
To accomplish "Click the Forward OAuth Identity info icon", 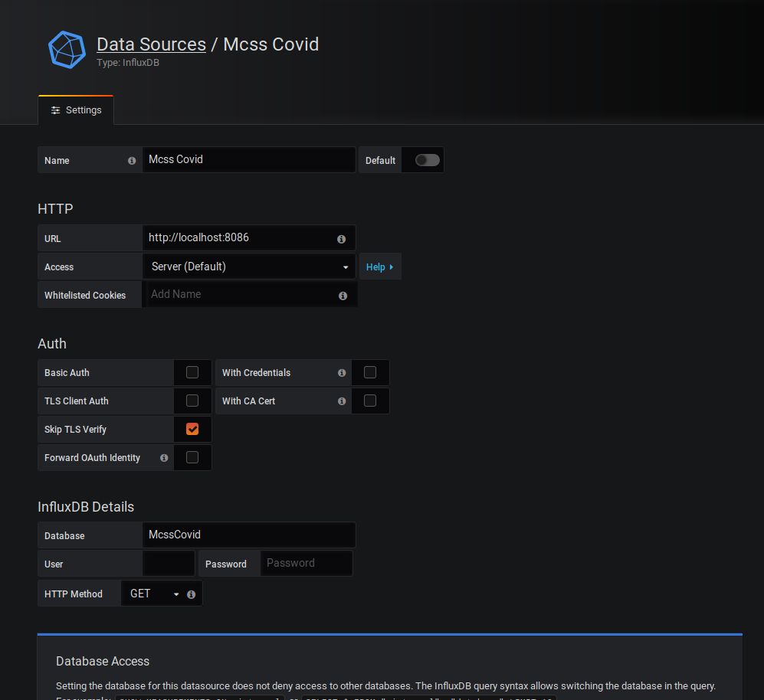I will [x=164, y=458].
